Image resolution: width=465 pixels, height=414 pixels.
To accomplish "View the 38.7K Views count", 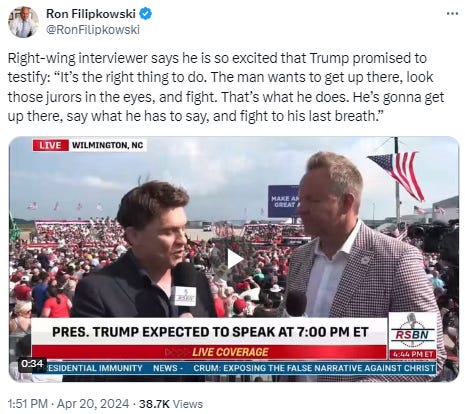I will (171, 404).
